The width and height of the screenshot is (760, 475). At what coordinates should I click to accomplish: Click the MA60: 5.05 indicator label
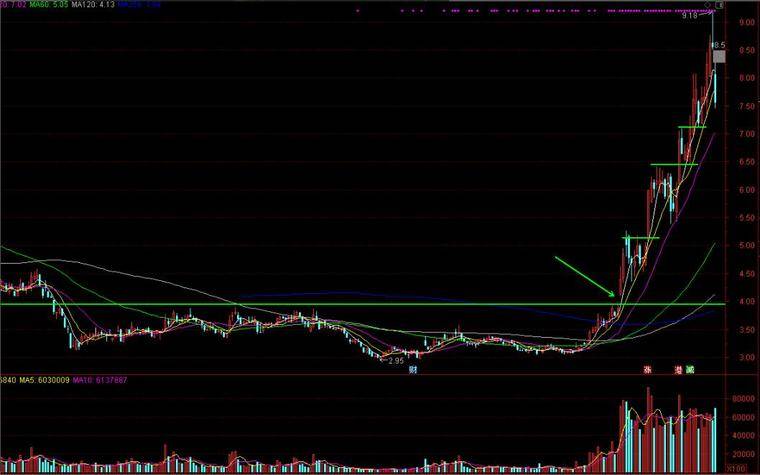tap(48, 5)
